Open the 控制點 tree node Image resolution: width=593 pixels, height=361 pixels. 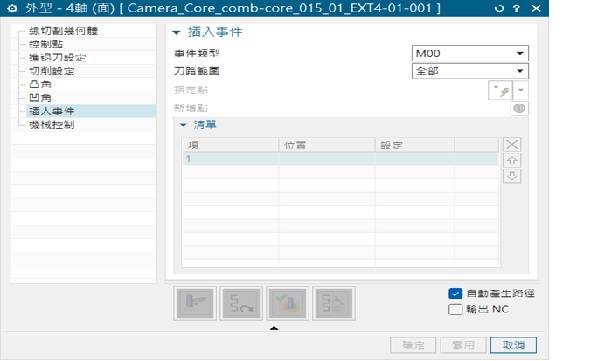coord(46,44)
